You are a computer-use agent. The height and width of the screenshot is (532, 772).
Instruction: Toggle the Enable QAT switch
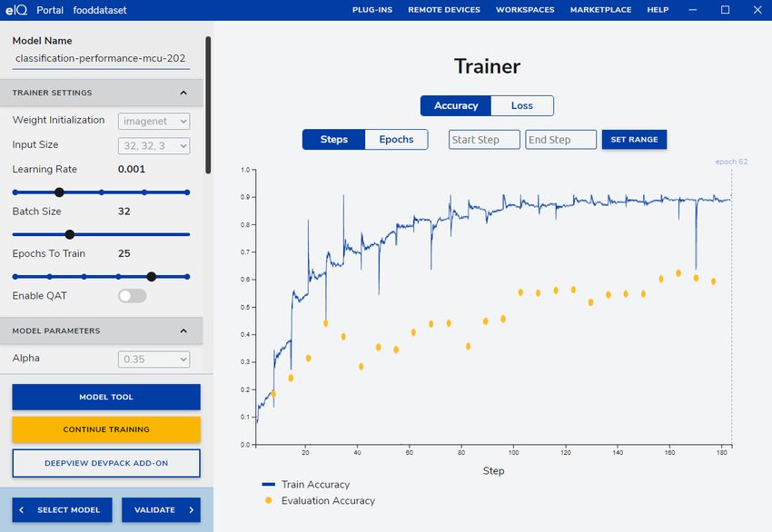pos(132,296)
